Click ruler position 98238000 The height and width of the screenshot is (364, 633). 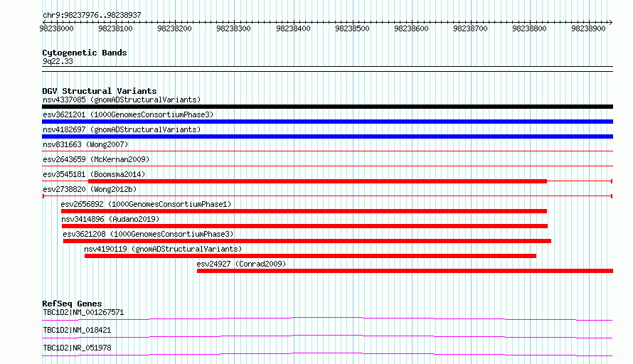coord(56,28)
